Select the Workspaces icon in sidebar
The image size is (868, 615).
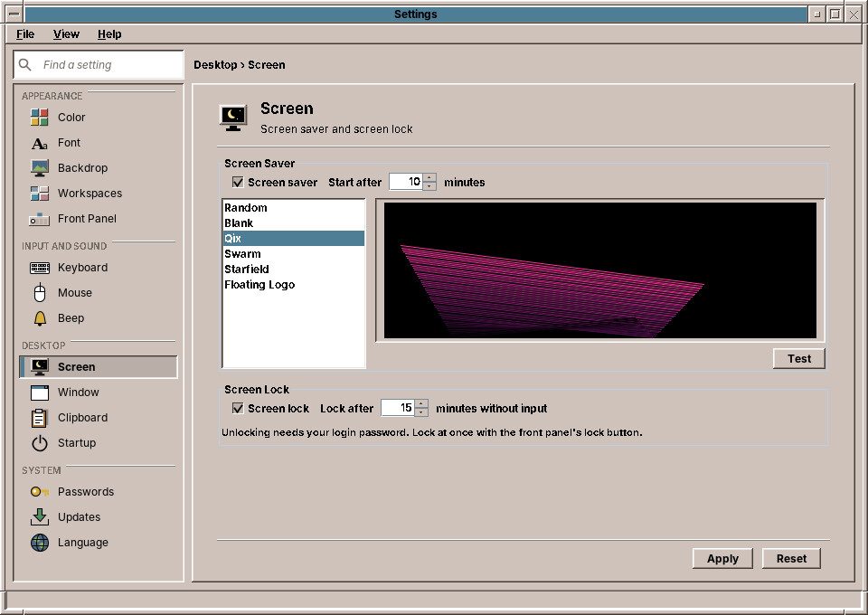(39, 194)
